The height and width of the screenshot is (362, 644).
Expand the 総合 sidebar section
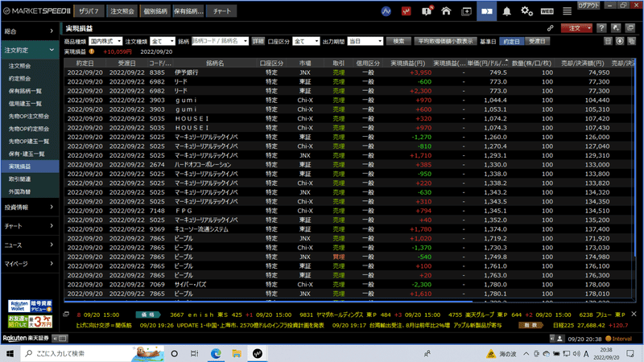pyautogui.click(x=29, y=31)
